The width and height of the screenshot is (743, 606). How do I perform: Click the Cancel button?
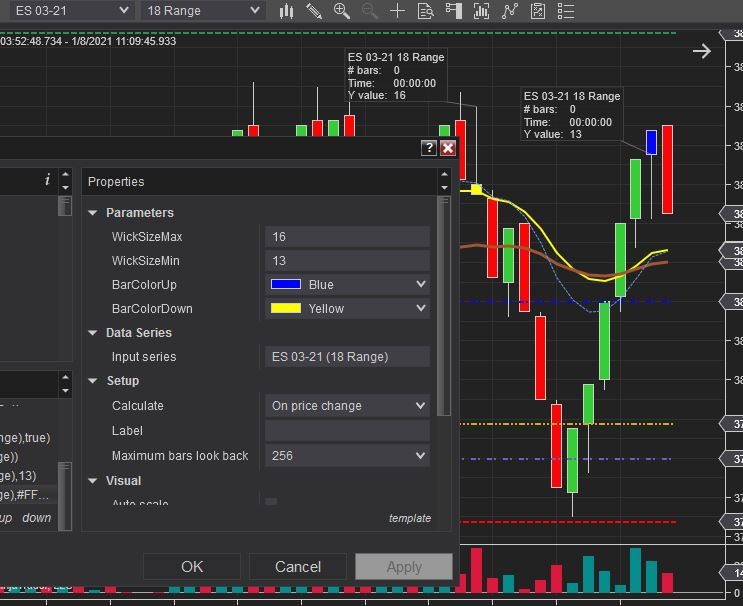point(298,567)
